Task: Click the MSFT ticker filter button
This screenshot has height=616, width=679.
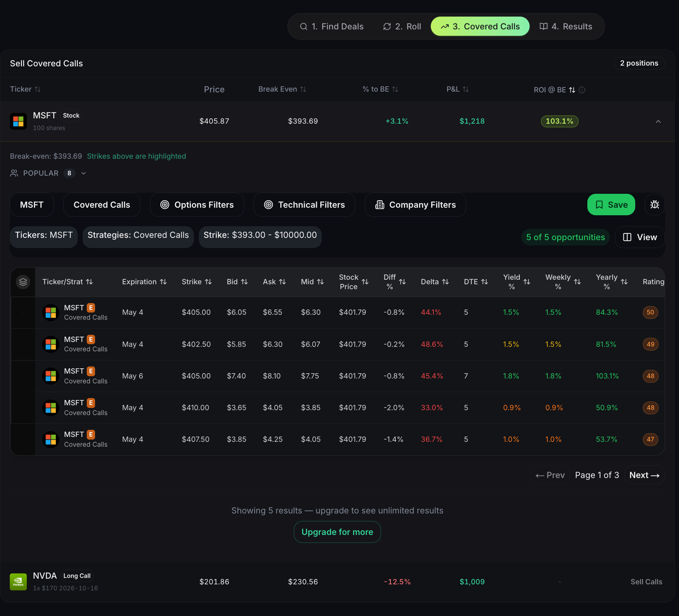Action: click(32, 205)
